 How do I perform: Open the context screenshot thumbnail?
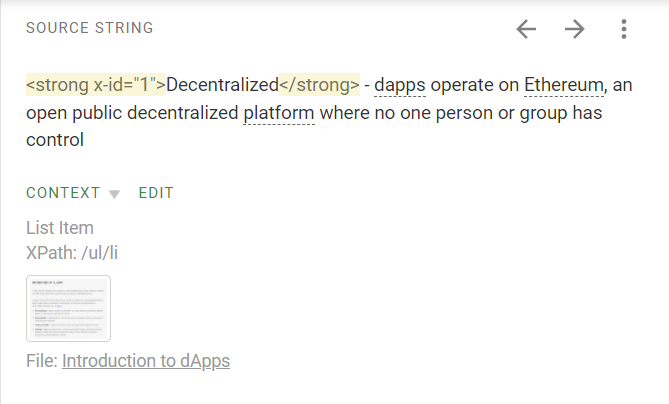click(x=68, y=309)
